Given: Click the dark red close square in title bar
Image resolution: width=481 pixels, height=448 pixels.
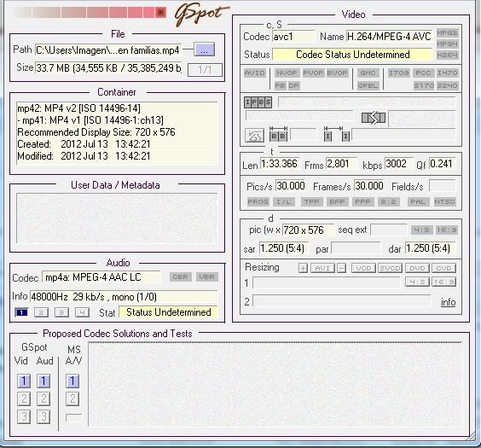Looking at the screenshot, I should [x=160, y=13].
